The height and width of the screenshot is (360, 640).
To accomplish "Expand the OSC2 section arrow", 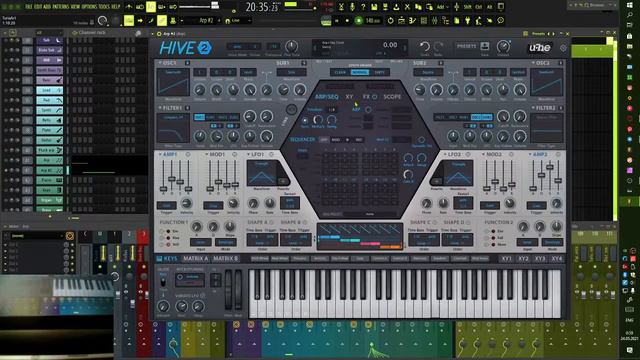I will pos(533,63).
